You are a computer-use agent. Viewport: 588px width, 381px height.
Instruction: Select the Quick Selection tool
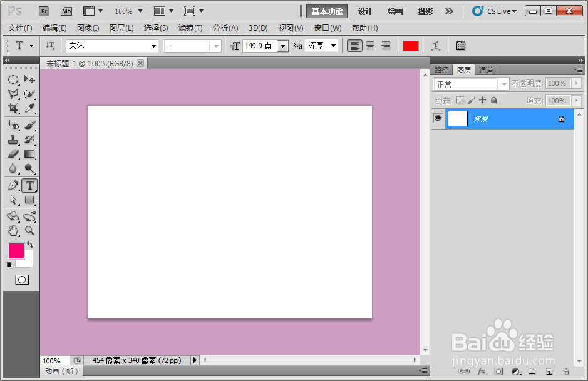click(x=29, y=94)
